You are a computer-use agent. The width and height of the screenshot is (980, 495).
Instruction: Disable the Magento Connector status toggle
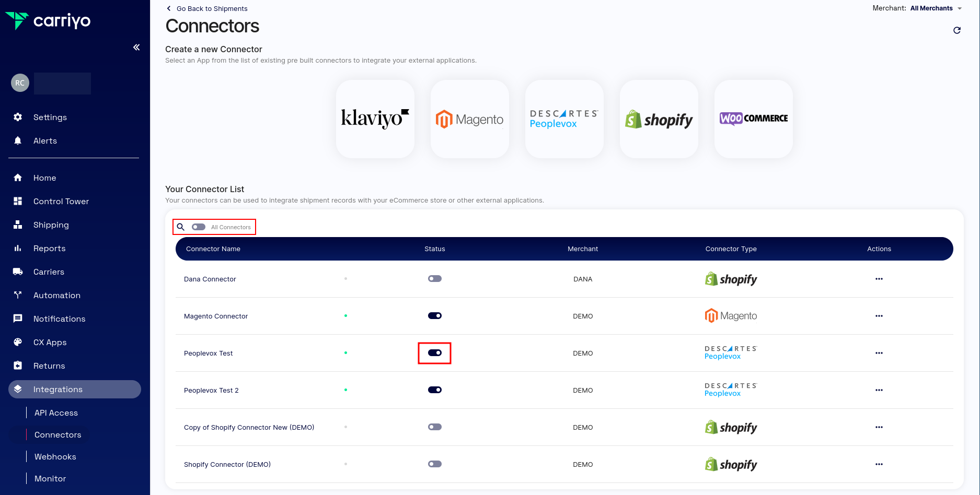point(435,316)
